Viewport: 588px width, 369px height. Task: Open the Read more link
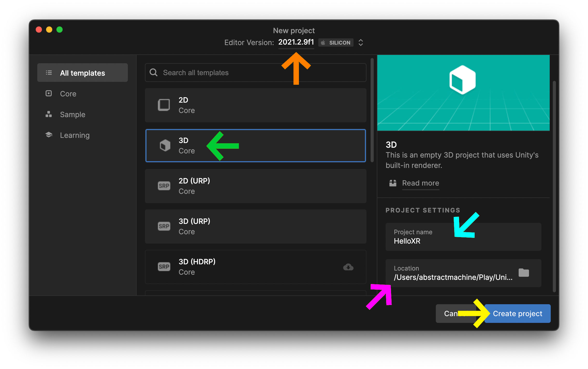[421, 183]
